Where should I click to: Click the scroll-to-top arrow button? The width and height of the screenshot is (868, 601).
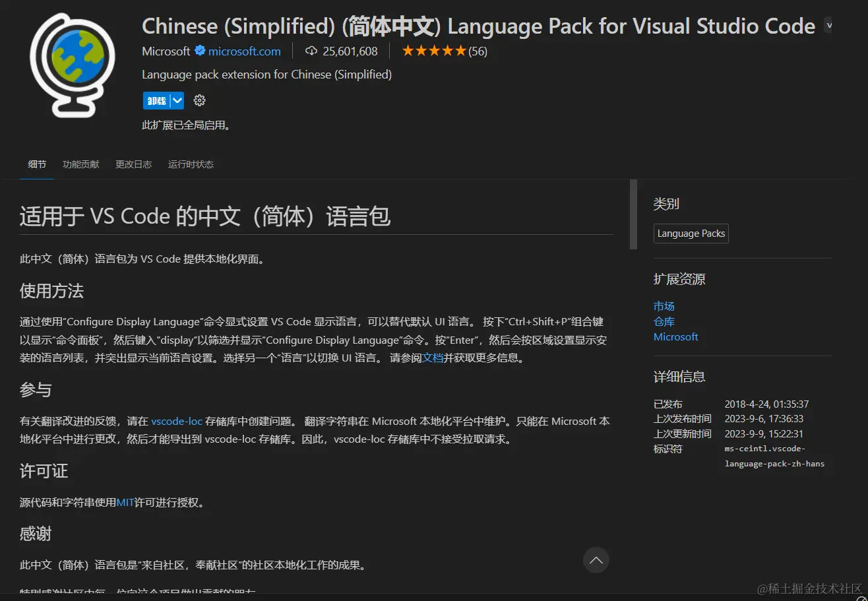596,560
